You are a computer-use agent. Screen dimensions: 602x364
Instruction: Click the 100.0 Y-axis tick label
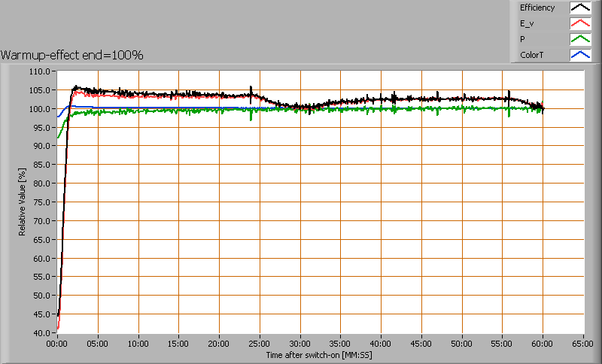click(x=39, y=109)
